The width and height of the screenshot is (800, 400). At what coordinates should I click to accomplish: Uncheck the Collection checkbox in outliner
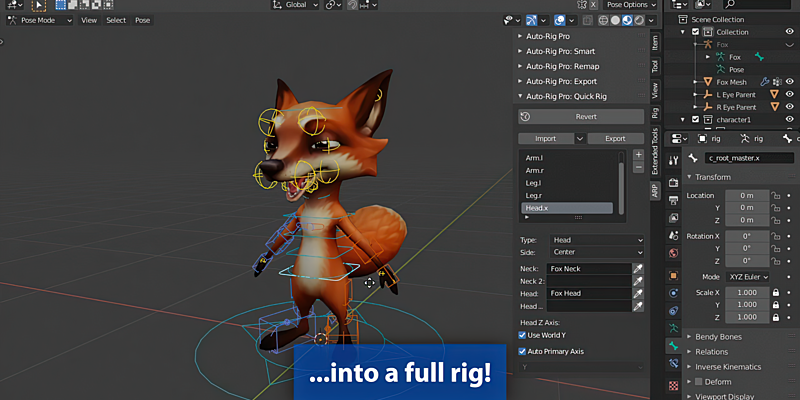(695, 32)
